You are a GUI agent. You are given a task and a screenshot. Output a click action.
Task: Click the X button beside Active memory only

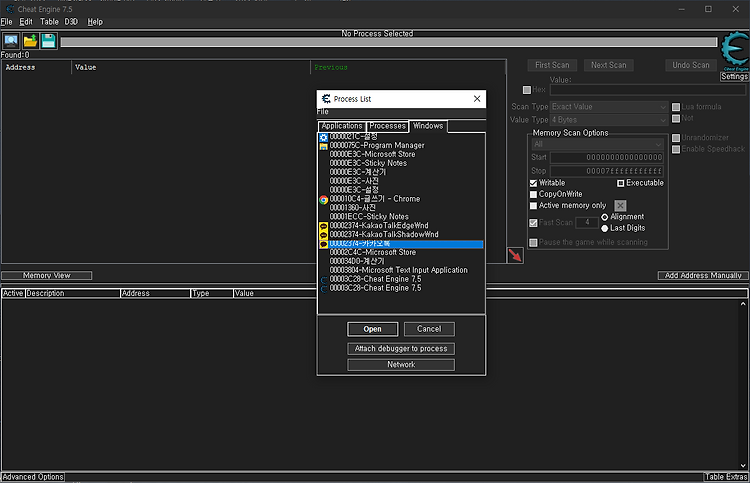pyautogui.click(x=620, y=206)
